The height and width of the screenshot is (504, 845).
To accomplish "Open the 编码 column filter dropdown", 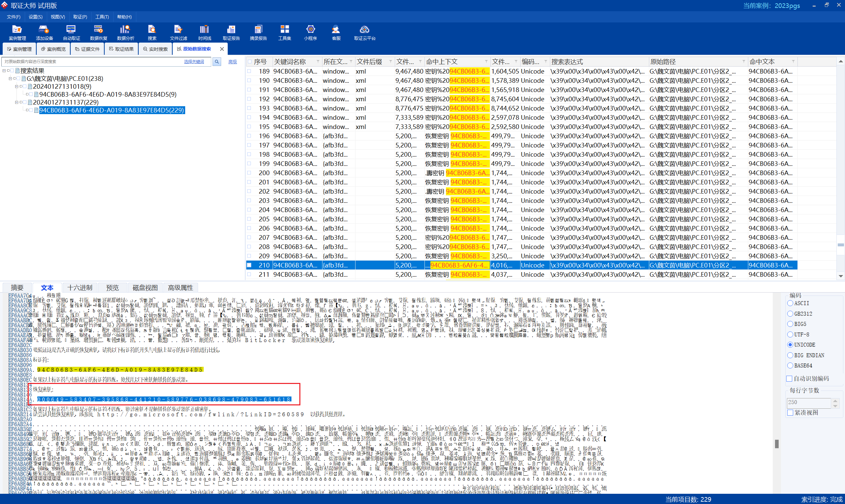I will pyautogui.click(x=546, y=61).
